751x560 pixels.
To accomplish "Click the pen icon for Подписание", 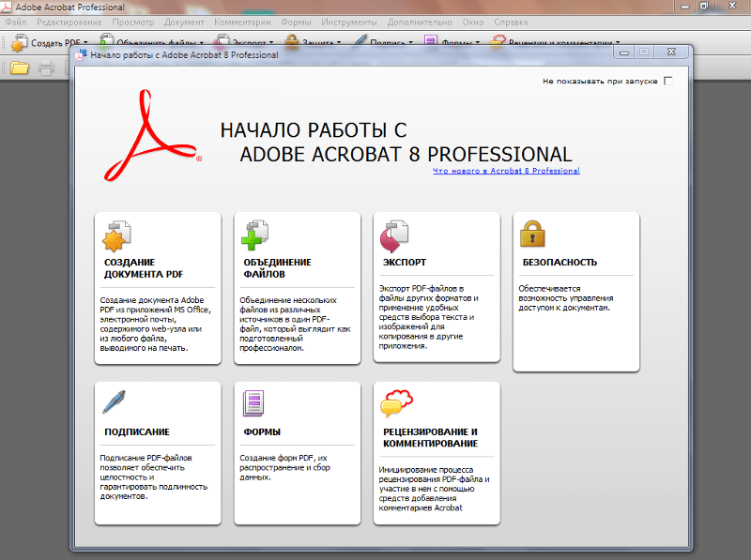I will point(115,402).
